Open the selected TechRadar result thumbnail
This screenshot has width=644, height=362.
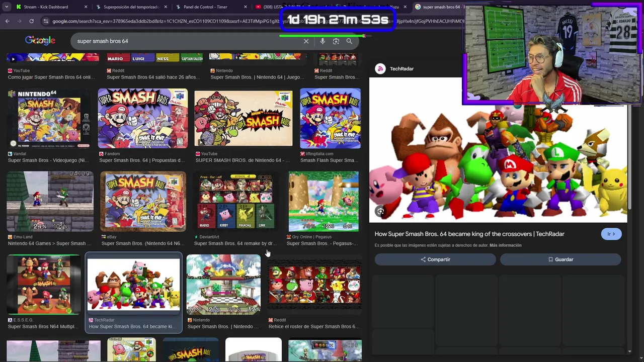click(x=133, y=285)
